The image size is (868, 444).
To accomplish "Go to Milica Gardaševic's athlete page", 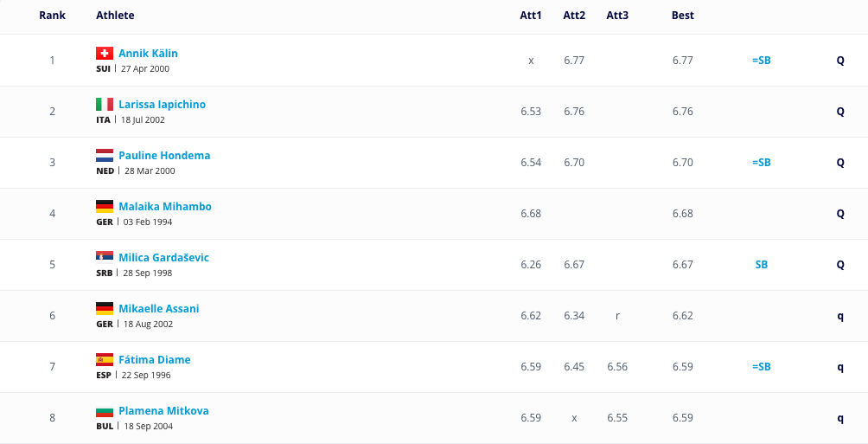I will coord(163,258).
